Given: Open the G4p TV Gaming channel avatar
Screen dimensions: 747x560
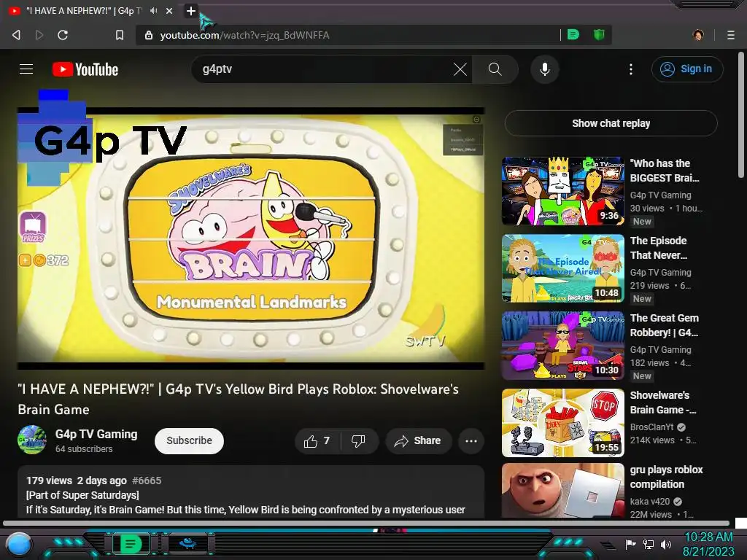Looking at the screenshot, I should [32, 440].
